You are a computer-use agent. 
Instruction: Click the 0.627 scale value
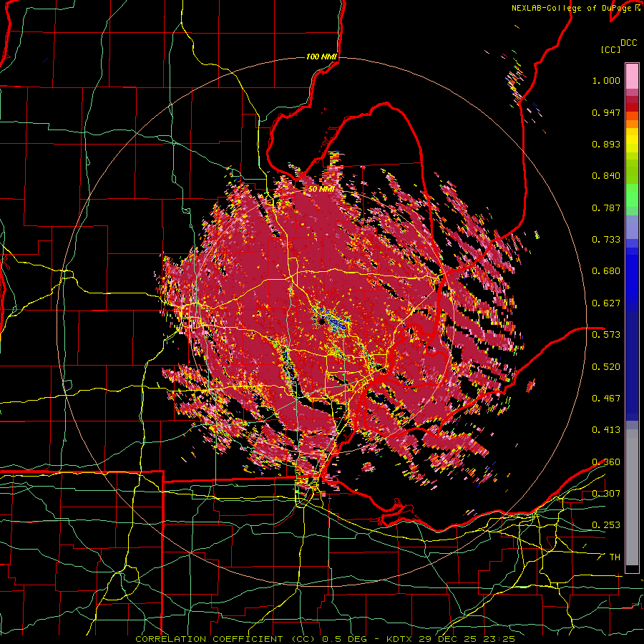pyautogui.click(x=606, y=303)
